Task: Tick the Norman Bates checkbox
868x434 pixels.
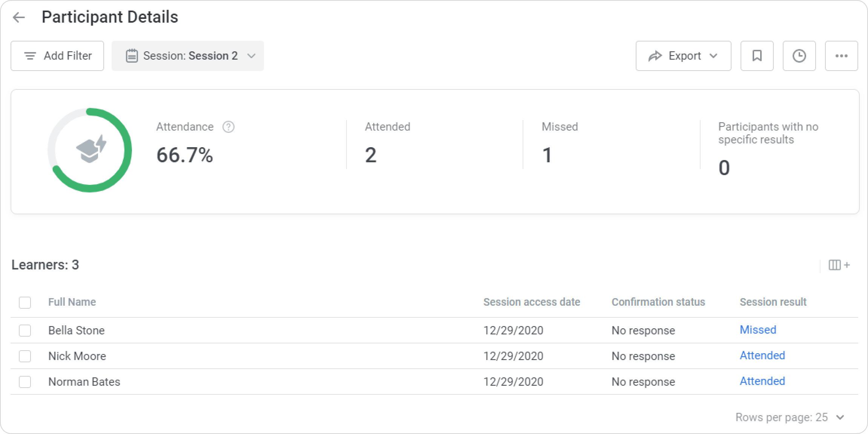Action: tap(25, 382)
